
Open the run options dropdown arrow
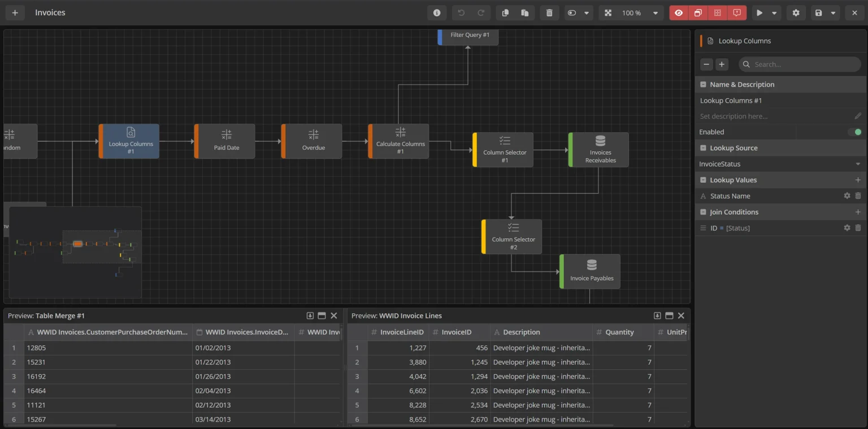[774, 13]
